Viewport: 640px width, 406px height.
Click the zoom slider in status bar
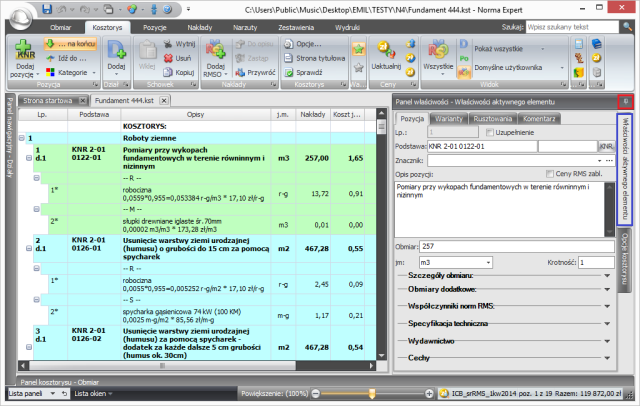(372, 394)
